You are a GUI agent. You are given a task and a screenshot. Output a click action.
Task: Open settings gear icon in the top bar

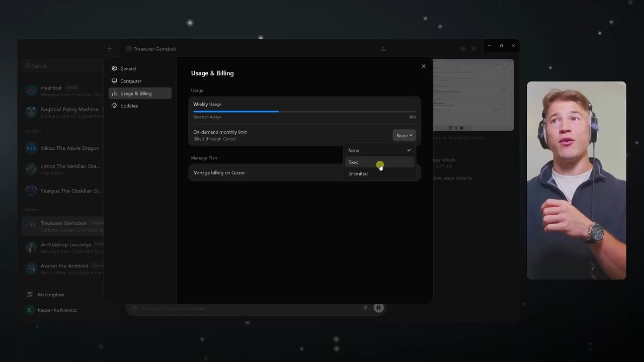[463, 49]
